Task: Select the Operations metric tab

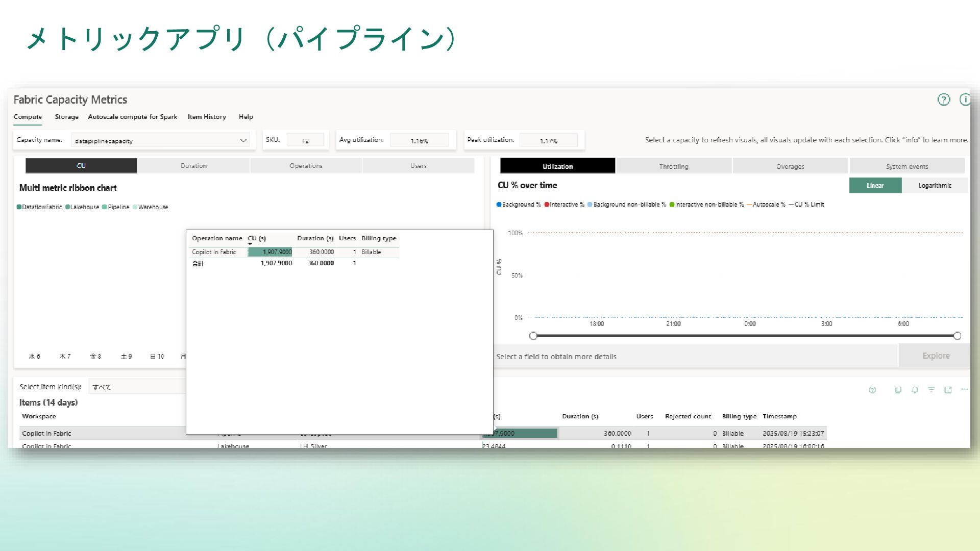Action: pos(306,166)
